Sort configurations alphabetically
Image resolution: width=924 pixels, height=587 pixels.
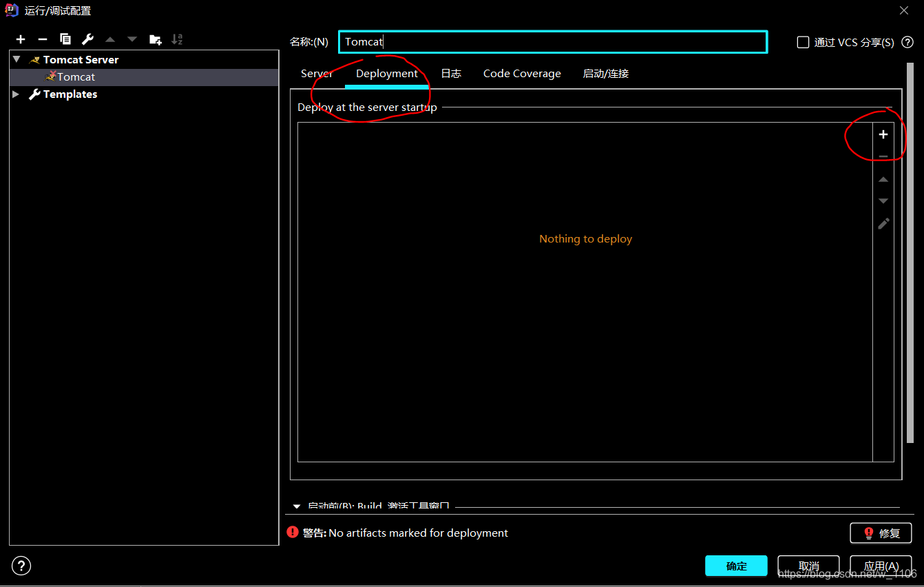(177, 39)
